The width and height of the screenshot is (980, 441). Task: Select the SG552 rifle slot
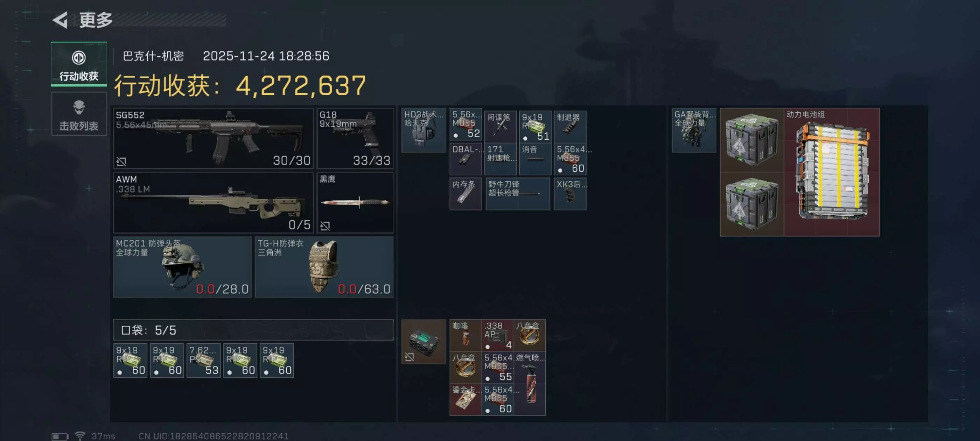213,138
